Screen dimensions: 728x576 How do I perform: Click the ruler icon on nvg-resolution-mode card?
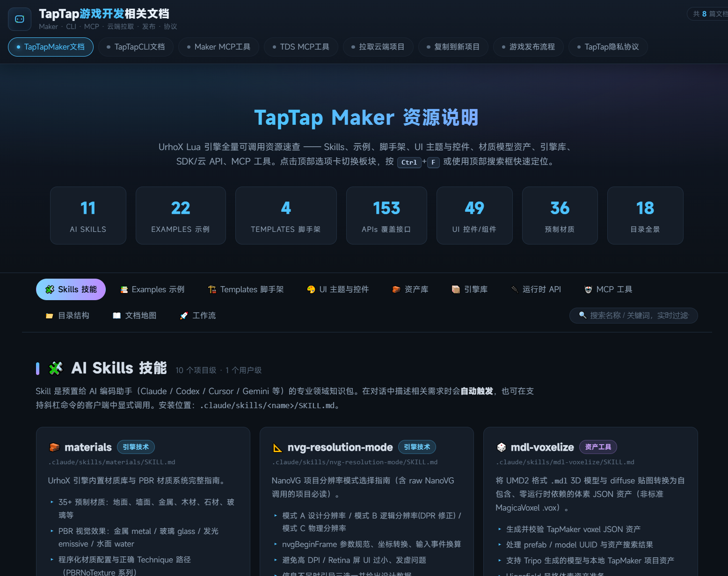pos(277,448)
